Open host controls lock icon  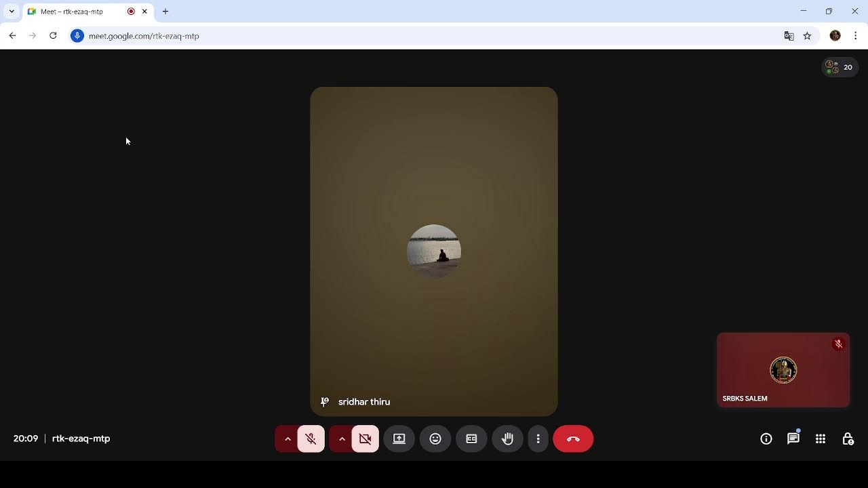(848, 439)
